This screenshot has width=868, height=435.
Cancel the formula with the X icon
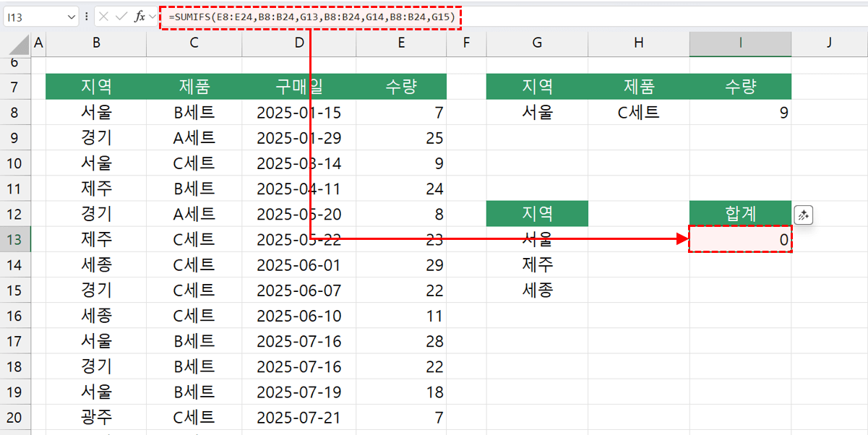pyautogui.click(x=103, y=17)
